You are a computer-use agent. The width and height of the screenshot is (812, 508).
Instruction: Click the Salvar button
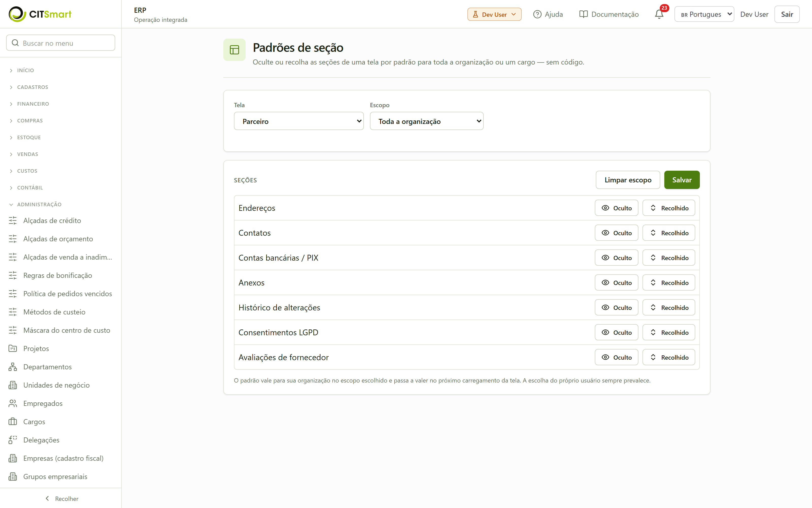point(682,180)
